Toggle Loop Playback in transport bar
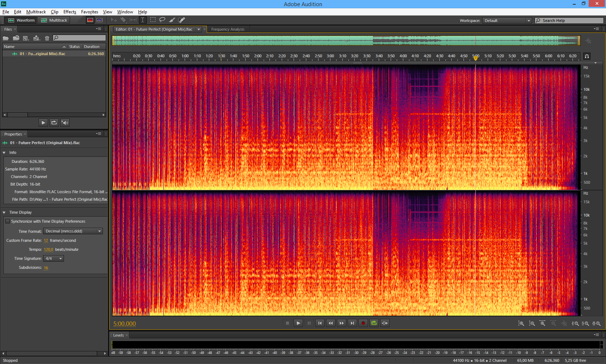The height and width of the screenshot is (364, 606). coord(374,323)
